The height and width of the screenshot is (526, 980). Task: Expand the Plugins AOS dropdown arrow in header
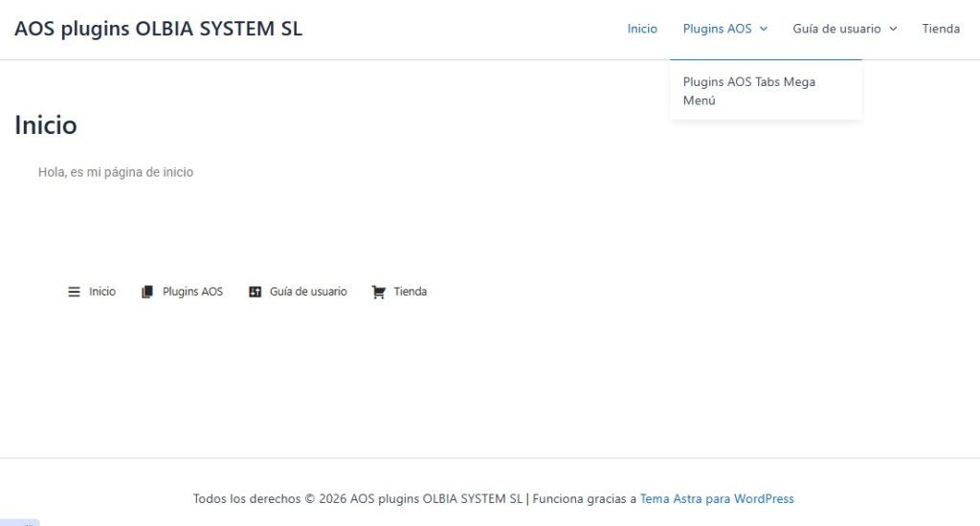click(x=764, y=29)
